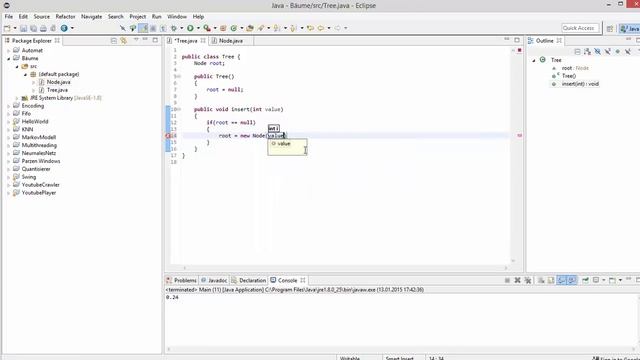Remove all terminated launches in Console
The image size is (640, 360).
click(528, 280)
